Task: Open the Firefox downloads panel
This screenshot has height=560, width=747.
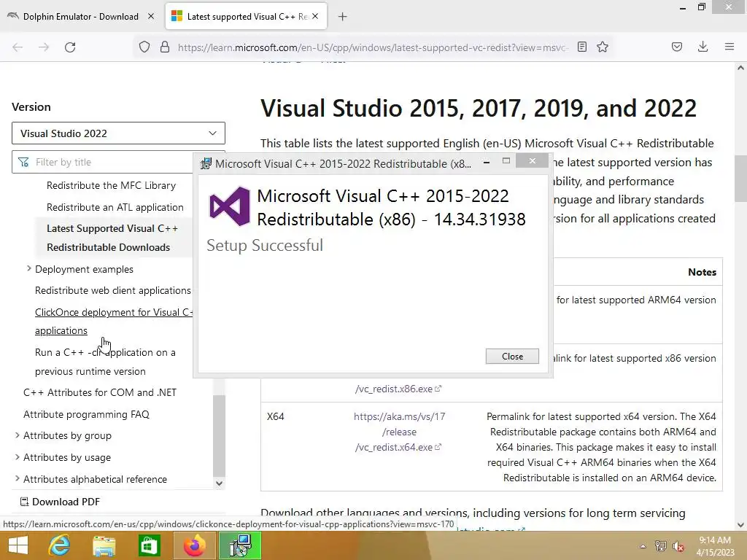Action: [x=703, y=47]
